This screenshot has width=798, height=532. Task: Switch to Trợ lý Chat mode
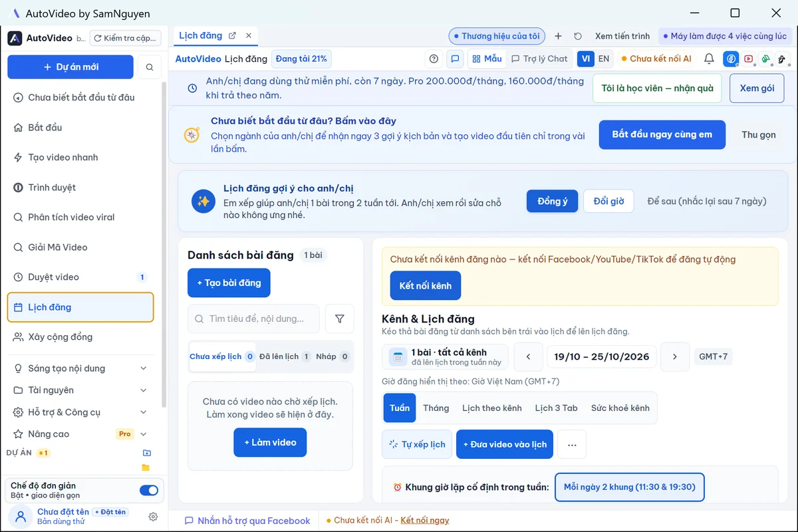[539, 59]
